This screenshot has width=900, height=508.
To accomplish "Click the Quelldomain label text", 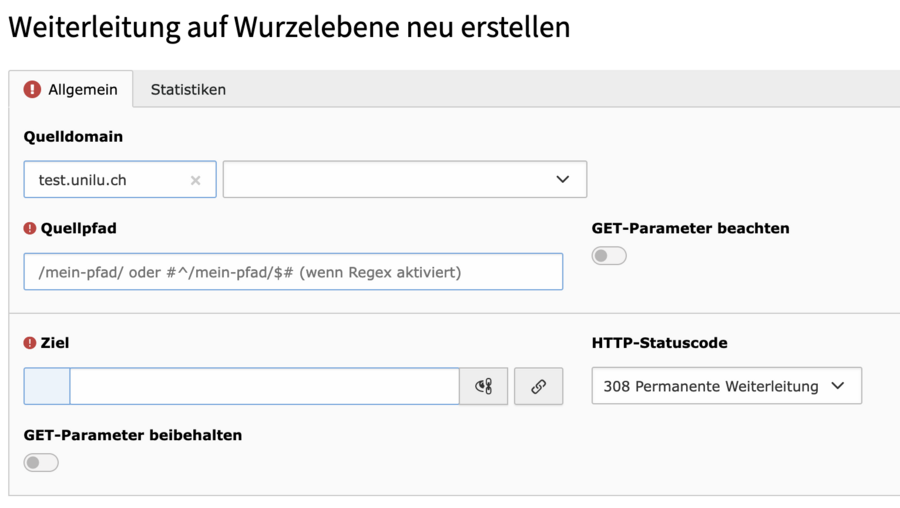I will click(73, 137).
